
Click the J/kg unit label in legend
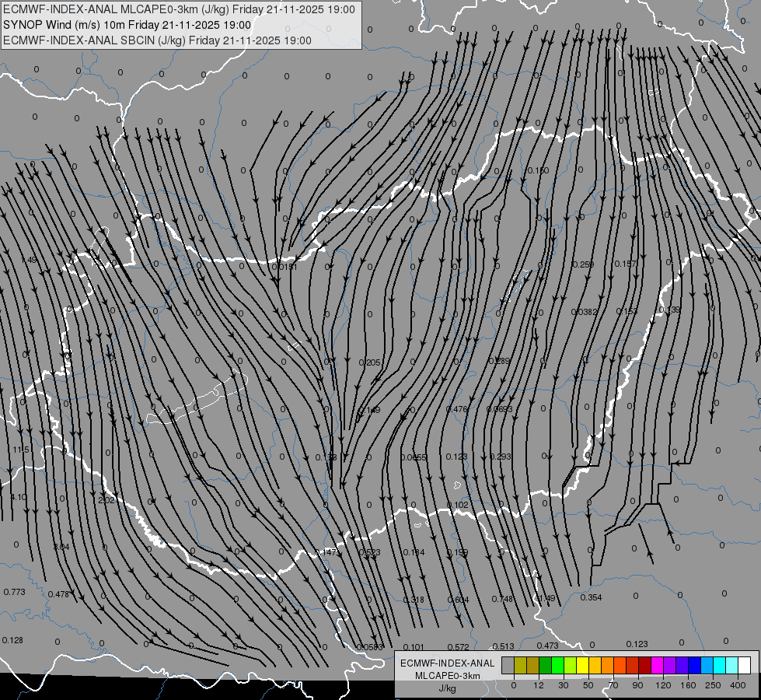(x=448, y=688)
